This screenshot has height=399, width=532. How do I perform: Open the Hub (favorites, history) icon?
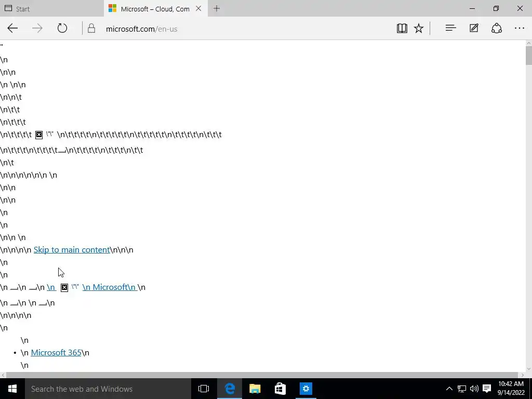point(450,28)
